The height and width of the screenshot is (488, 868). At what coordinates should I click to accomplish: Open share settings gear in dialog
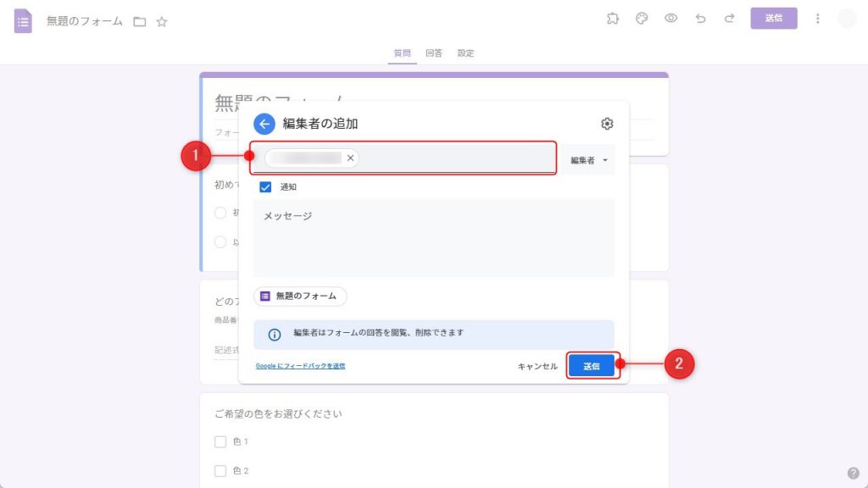pyautogui.click(x=607, y=124)
